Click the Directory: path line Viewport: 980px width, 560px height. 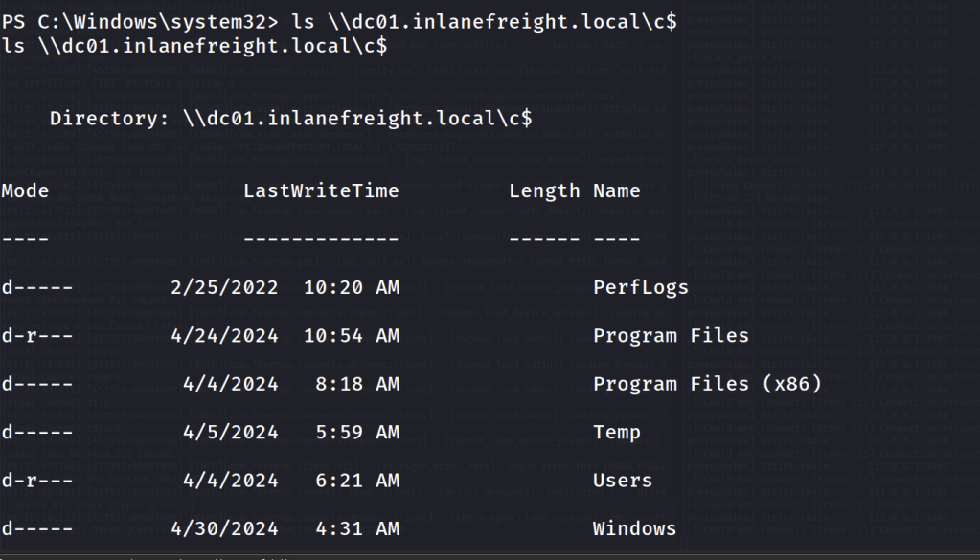[291, 119]
